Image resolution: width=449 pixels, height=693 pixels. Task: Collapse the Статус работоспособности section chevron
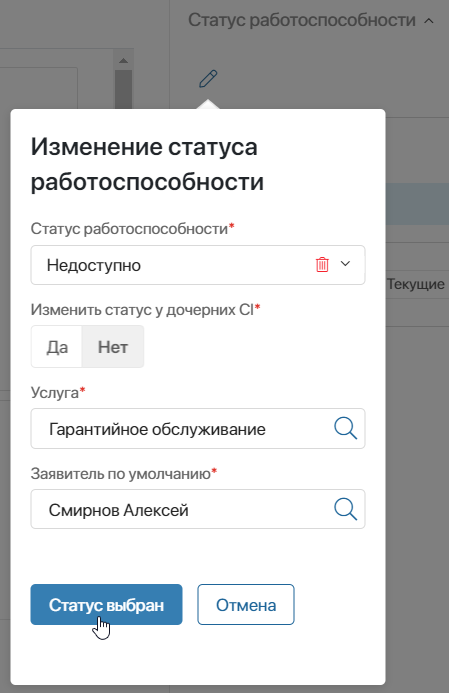pos(429,21)
